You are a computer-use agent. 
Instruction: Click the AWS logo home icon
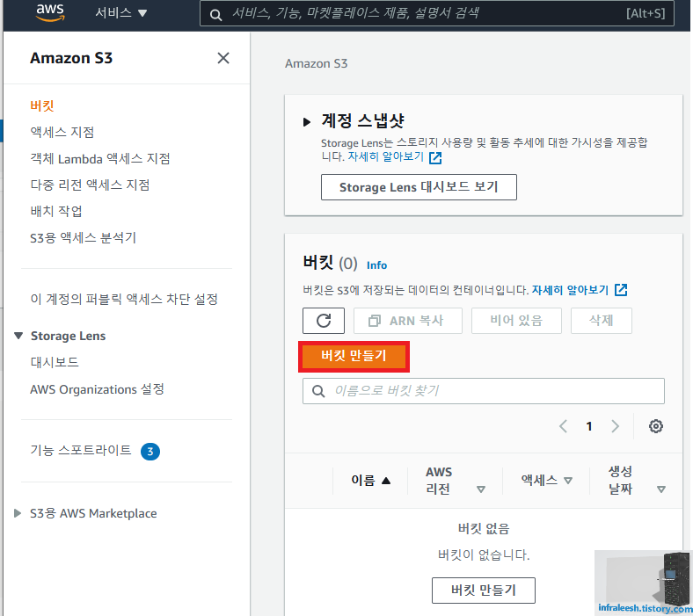[x=50, y=12]
